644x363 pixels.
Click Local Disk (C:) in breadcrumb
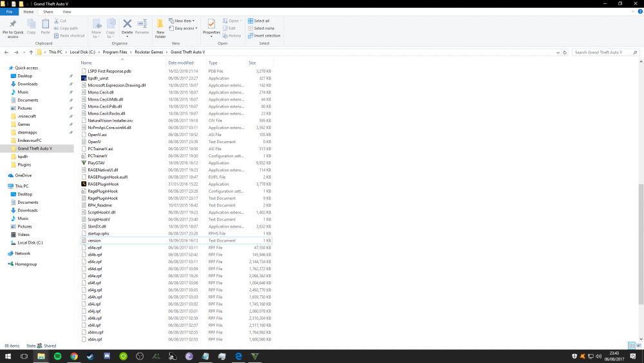pyautogui.click(x=82, y=52)
